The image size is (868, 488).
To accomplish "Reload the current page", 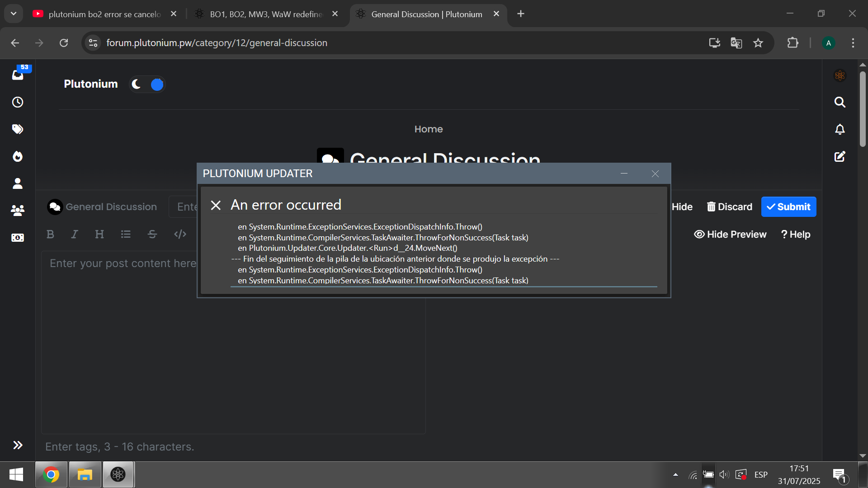I will tap(64, 43).
